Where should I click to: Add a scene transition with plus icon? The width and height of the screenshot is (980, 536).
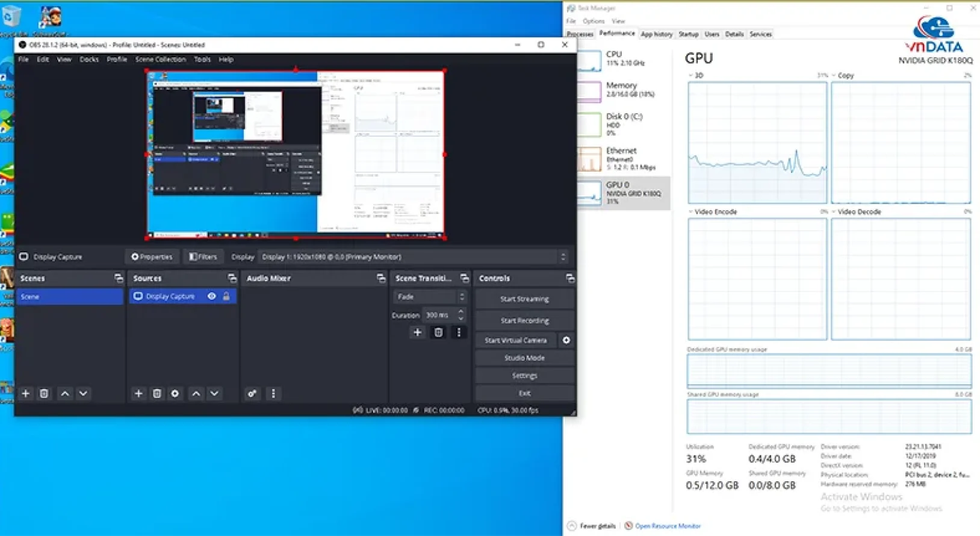coord(417,332)
